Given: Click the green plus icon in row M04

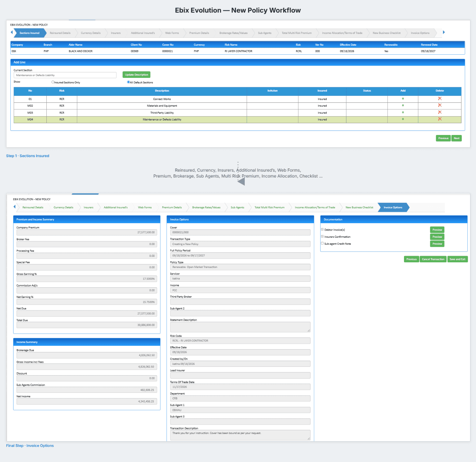Looking at the screenshot, I should (403, 119).
